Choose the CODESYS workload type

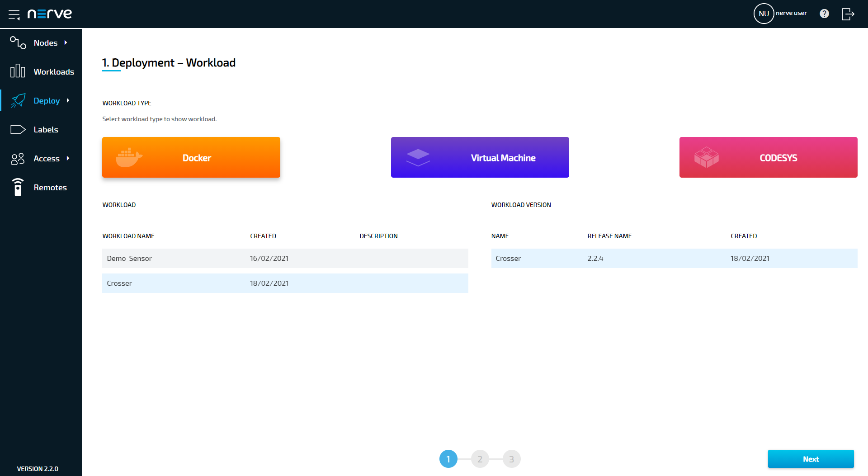coord(768,157)
